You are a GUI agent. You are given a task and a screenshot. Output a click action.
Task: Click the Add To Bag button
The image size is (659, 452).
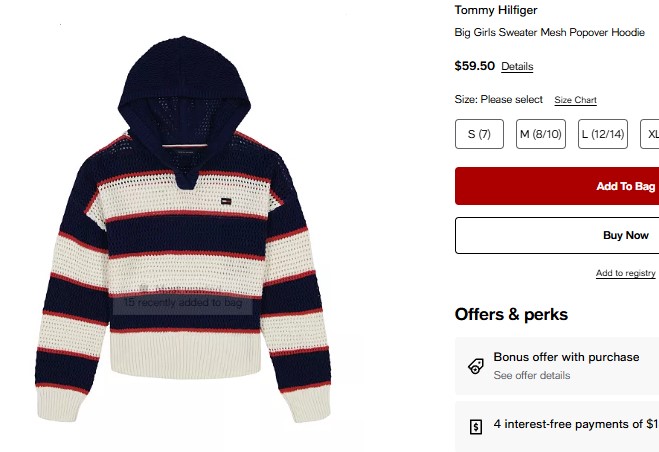pos(557,186)
